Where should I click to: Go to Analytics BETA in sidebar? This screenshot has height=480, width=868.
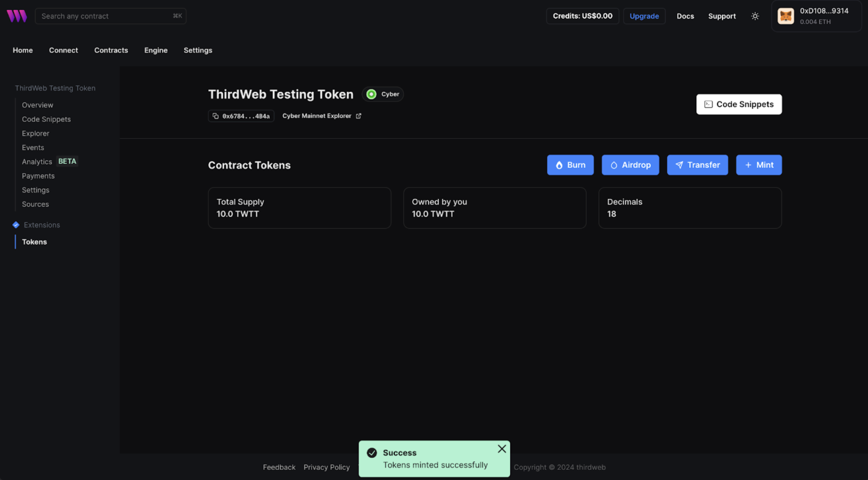click(x=50, y=162)
